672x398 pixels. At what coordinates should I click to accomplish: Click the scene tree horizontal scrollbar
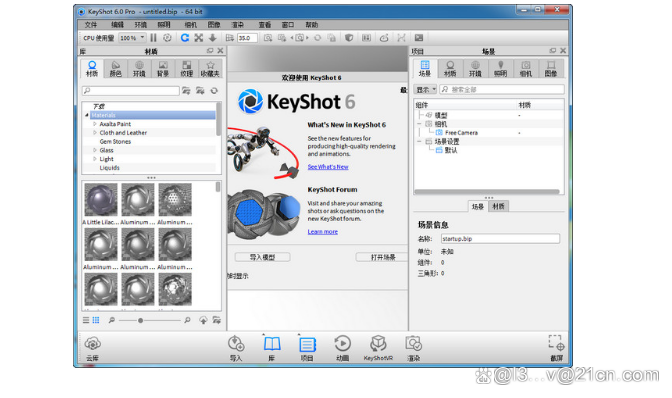(487, 192)
